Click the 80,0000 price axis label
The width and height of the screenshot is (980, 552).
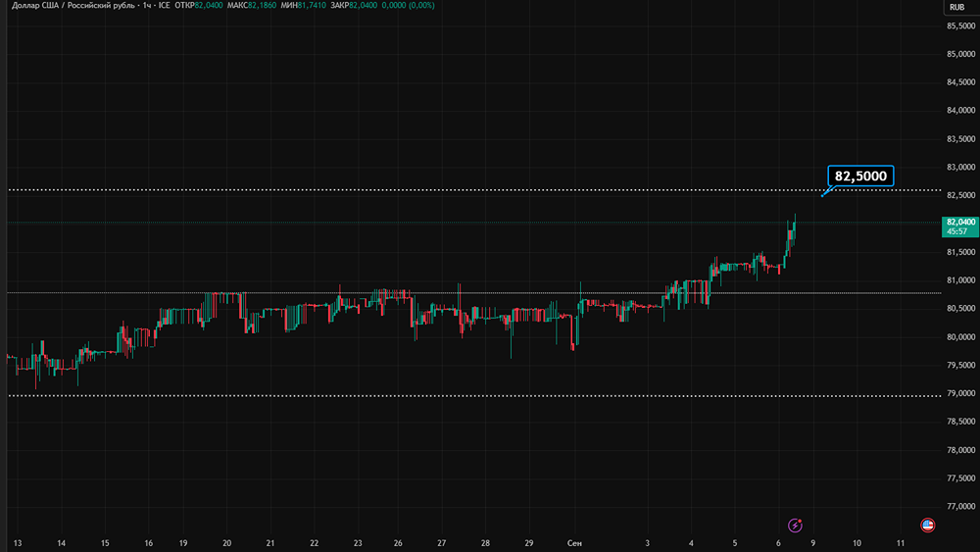(960, 337)
